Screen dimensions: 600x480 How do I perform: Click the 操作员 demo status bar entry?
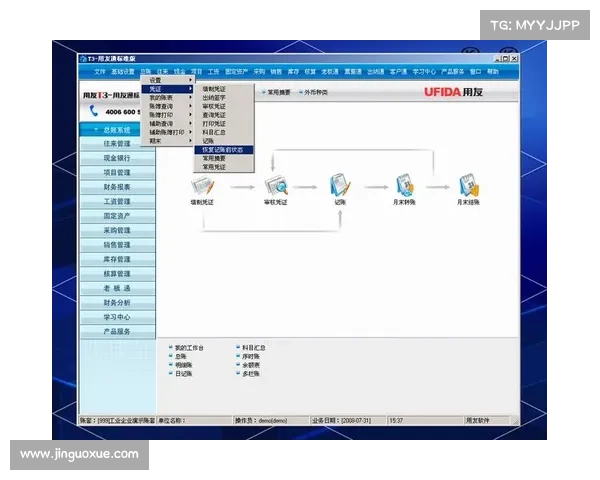point(270,420)
